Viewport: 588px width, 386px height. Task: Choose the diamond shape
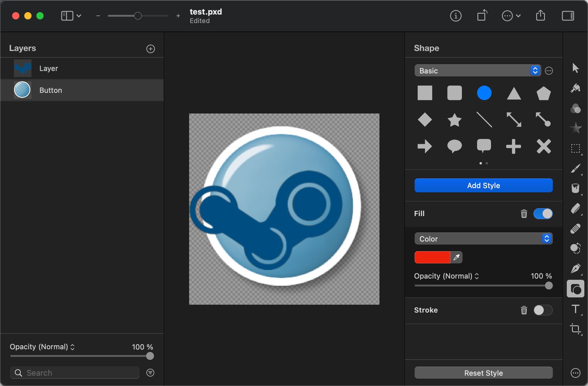[x=425, y=120]
